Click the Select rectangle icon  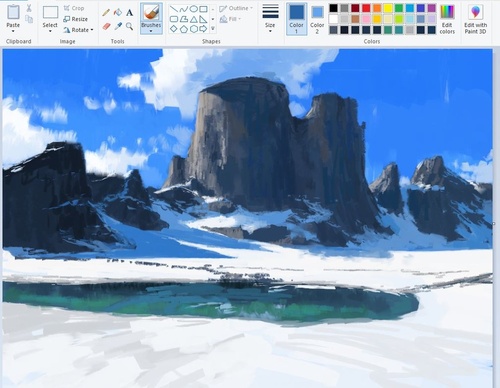click(50, 12)
